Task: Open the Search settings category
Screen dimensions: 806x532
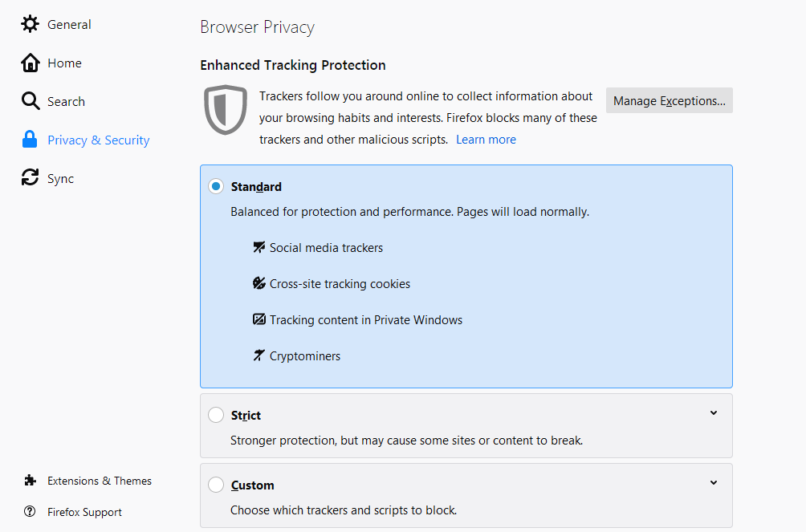Action: click(x=66, y=102)
